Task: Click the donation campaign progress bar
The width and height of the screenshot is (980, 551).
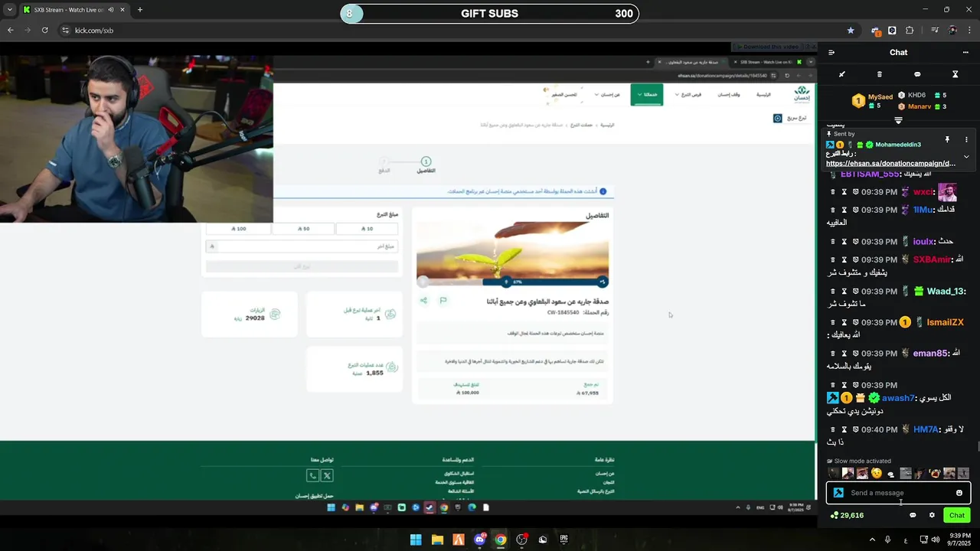Action: tap(512, 282)
